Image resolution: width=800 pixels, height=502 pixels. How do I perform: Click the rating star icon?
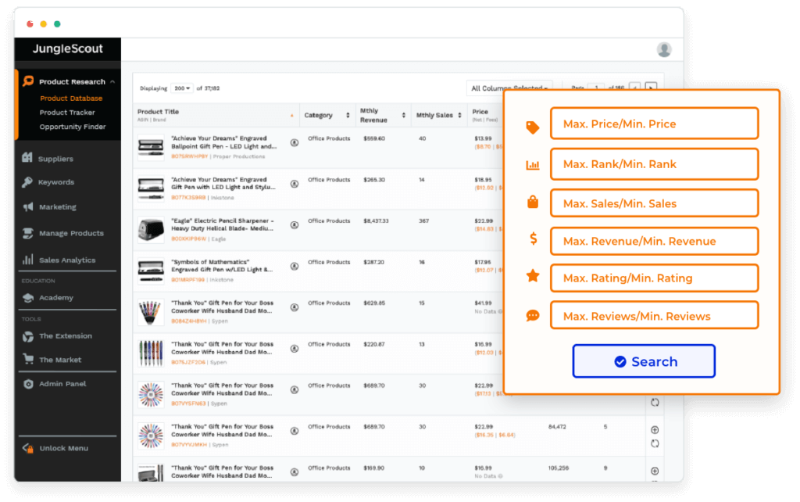[x=533, y=276]
